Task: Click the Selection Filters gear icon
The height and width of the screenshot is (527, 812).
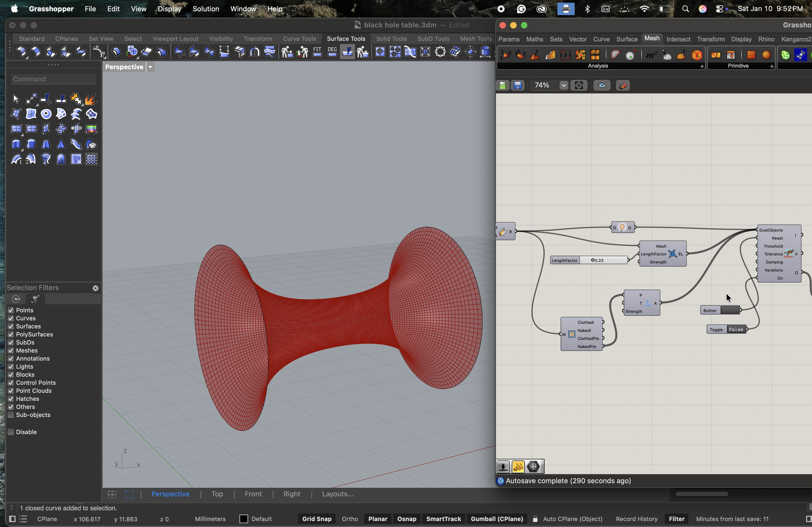Action: (x=95, y=288)
